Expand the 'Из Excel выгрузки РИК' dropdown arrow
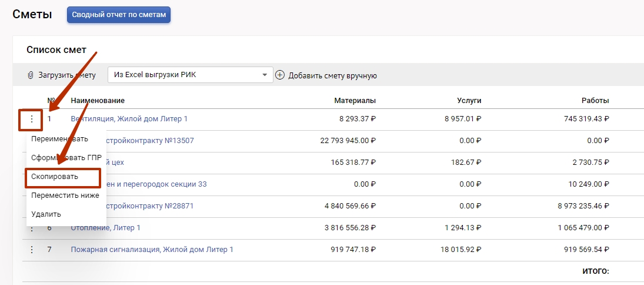 [265, 75]
